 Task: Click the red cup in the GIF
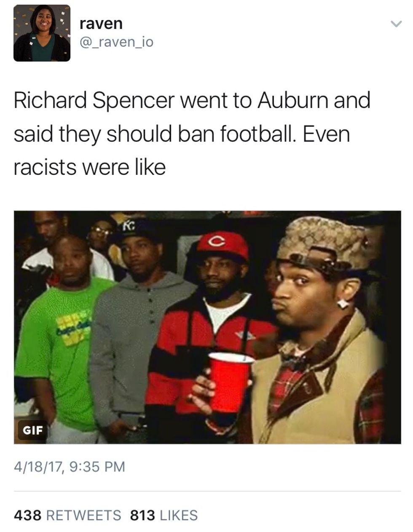click(230, 382)
